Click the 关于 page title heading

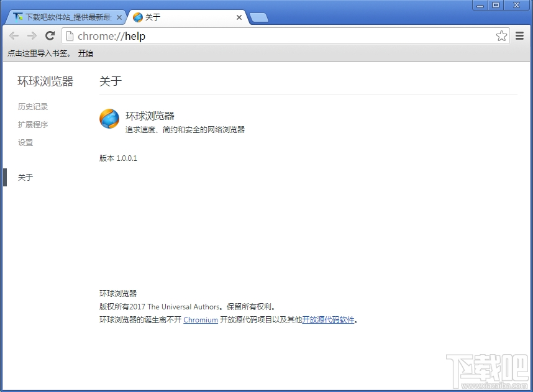[x=111, y=81]
